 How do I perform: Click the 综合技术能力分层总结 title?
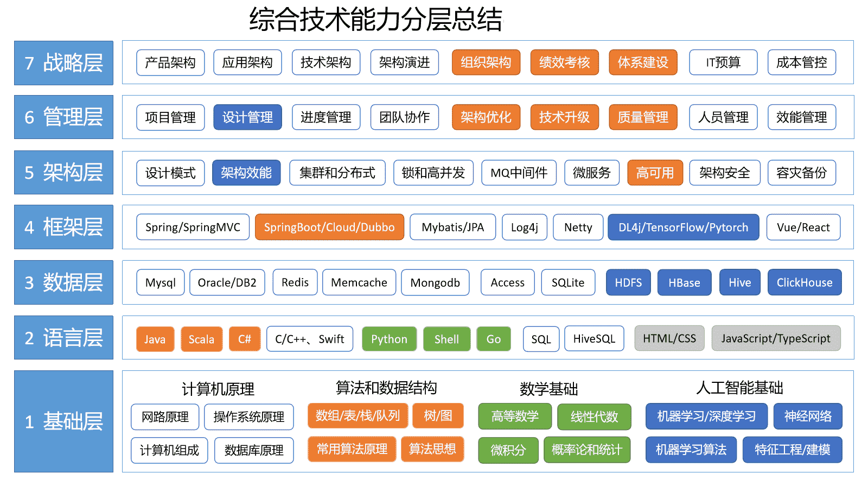(375, 20)
